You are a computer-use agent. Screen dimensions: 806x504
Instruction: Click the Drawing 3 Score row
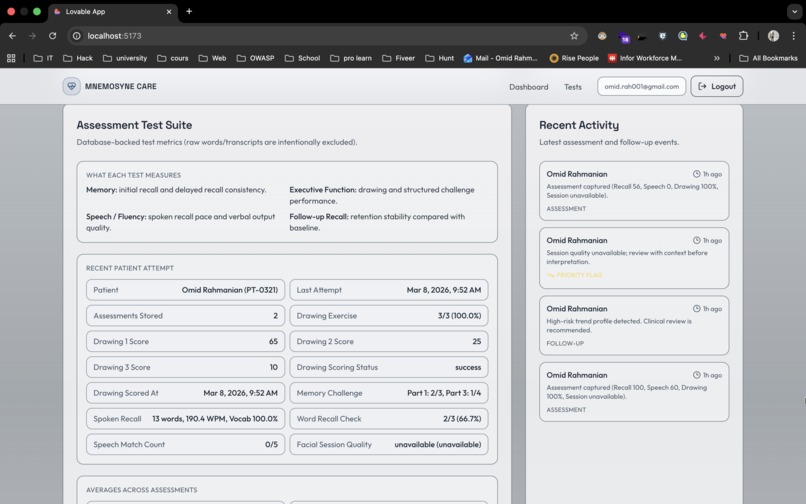tap(186, 367)
